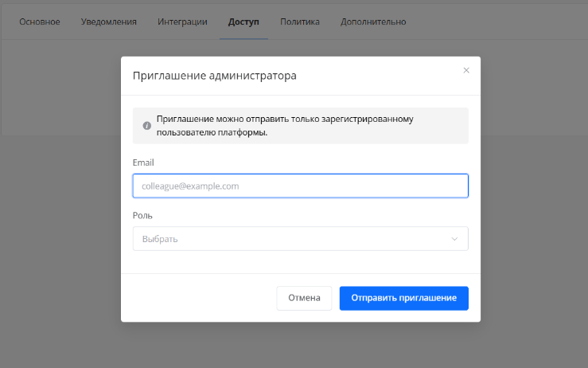Click the Email field label
Image resolution: width=588 pixels, height=368 pixels.
coord(143,162)
